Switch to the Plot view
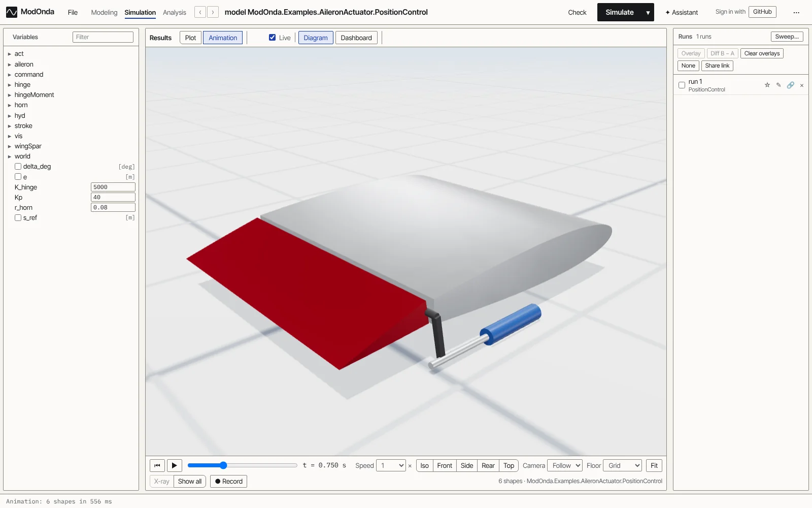The width and height of the screenshot is (812, 508). coord(190,38)
